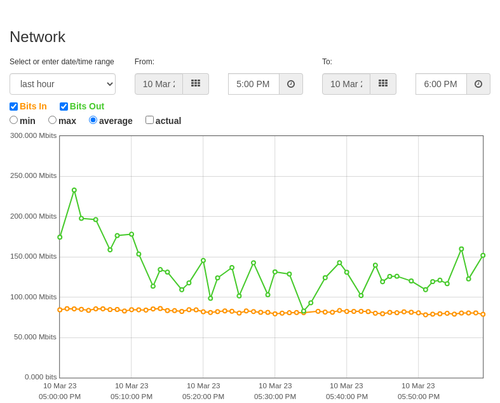Select the min radio button
Viewport: 500px width, 403px height.
pyautogui.click(x=14, y=120)
